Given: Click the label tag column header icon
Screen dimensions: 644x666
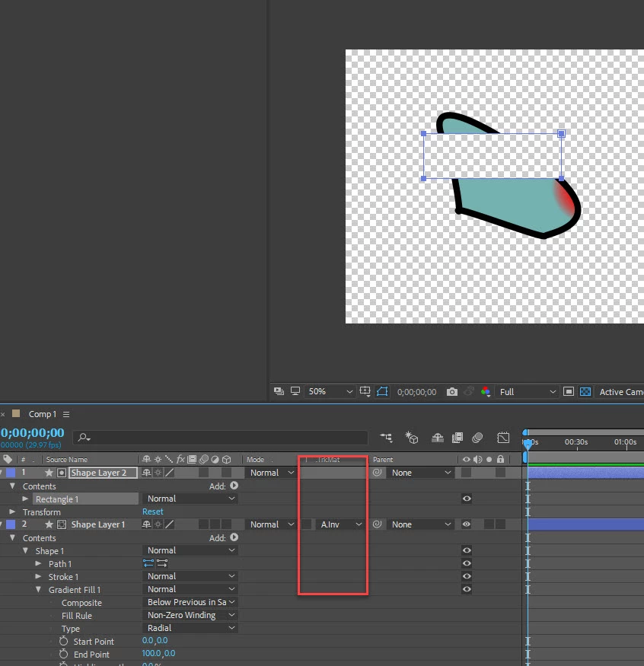Looking at the screenshot, I should 8,459.
